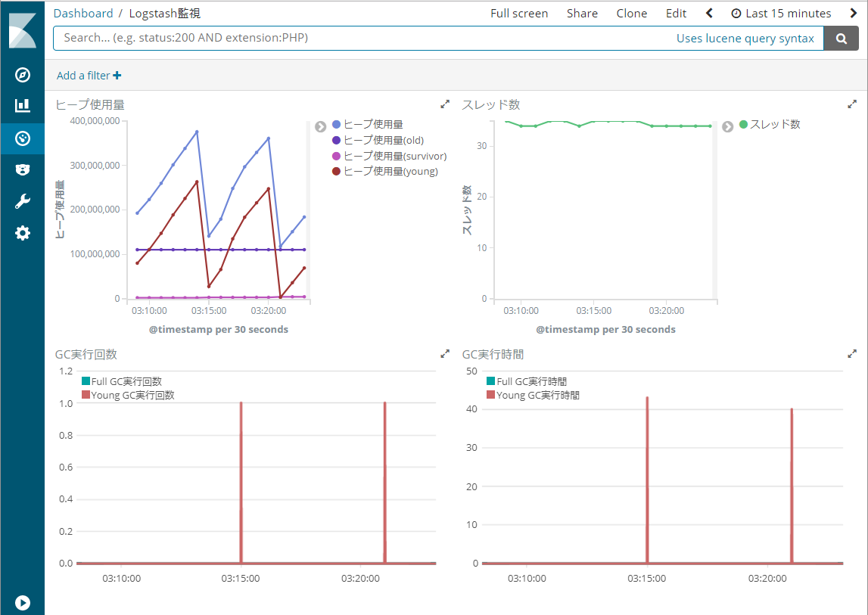Image resolution: width=868 pixels, height=615 pixels.
Task: Step time range backward with left chevron
Action: (x=709, y=14)
